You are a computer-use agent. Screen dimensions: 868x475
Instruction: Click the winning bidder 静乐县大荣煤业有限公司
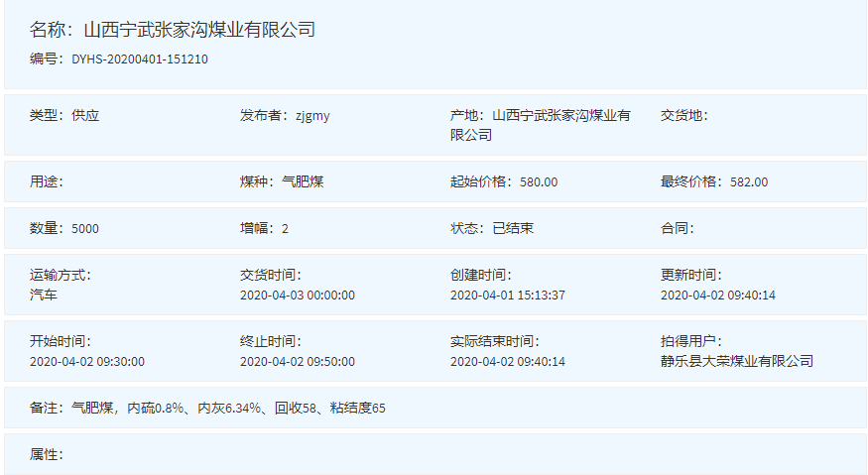[x=737, y=361]
